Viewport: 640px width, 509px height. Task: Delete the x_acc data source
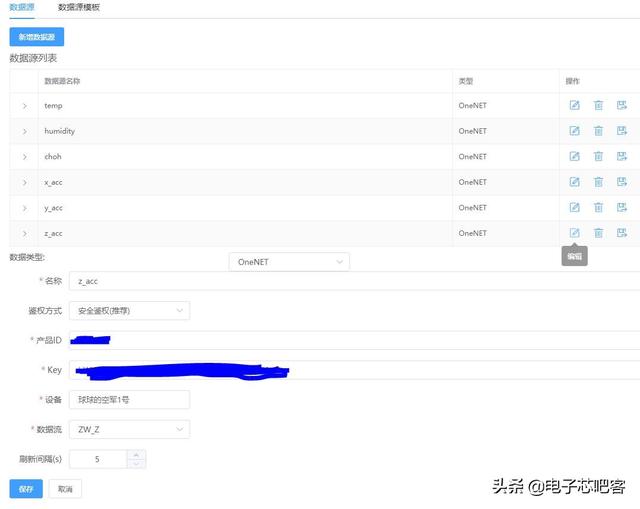pyautogui.click(x=598, y=182)
